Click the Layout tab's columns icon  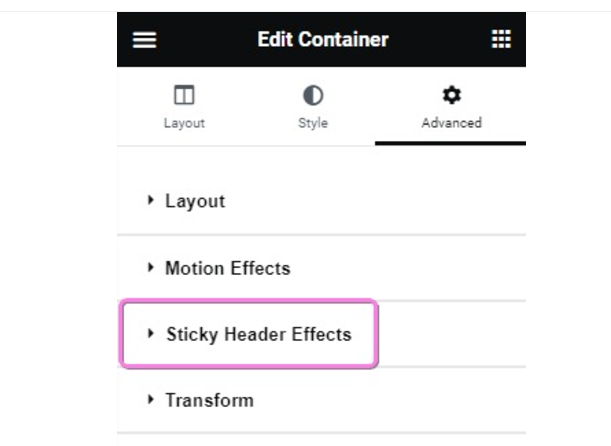[184, 96]
